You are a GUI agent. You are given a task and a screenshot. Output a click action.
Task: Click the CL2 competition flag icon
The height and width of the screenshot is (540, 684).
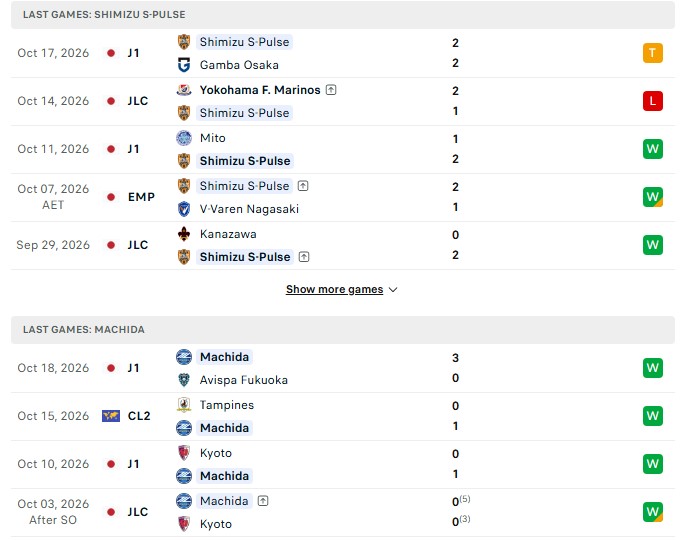pos(111,416)
